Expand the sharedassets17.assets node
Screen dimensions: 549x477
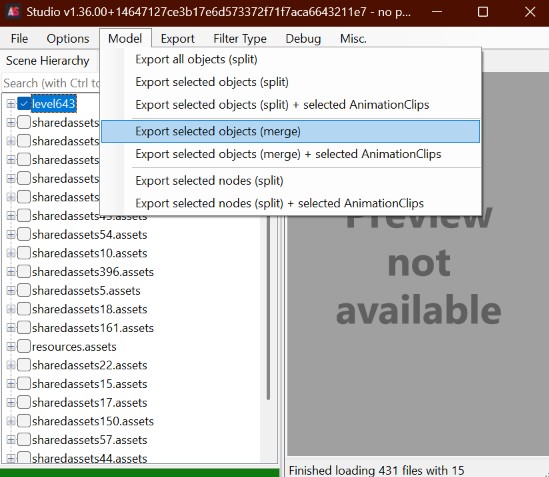[x=11, y=402]
